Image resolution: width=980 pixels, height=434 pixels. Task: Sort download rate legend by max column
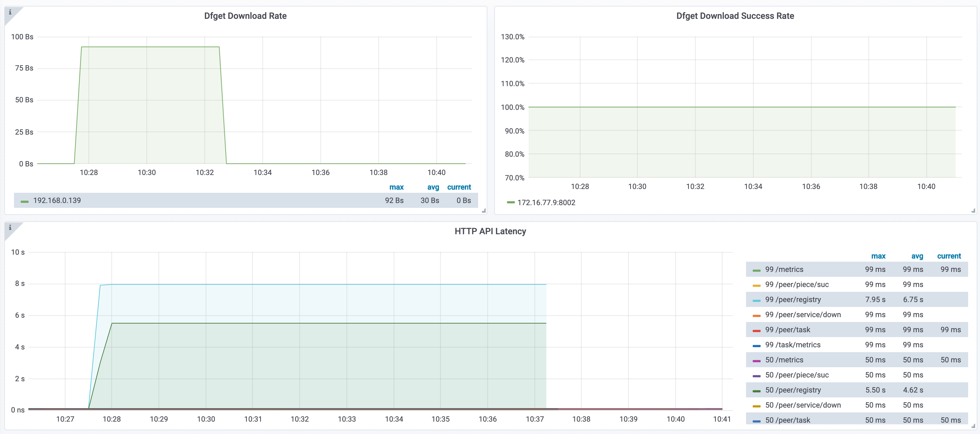point(396,187)
